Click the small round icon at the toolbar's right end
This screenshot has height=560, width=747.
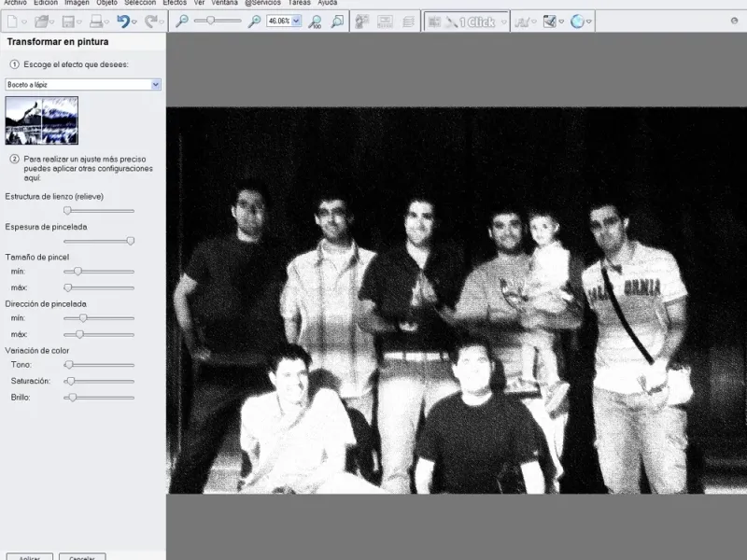(734, 21)
